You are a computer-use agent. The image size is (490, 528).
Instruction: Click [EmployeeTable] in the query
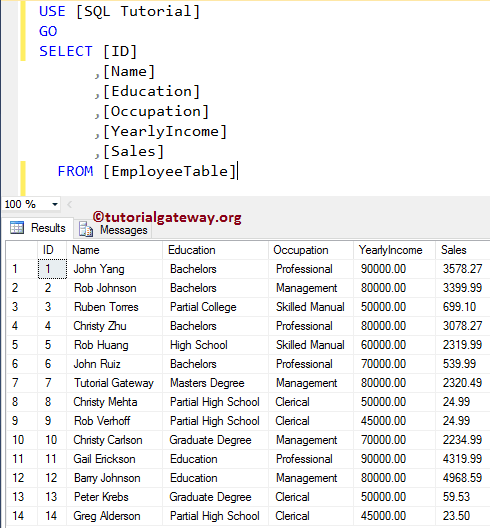pyautogui.click(x=170, y=172)
